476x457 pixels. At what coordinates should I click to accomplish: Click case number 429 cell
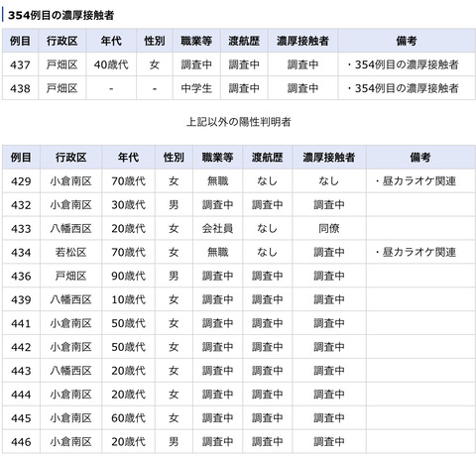[x=21, y=181]
